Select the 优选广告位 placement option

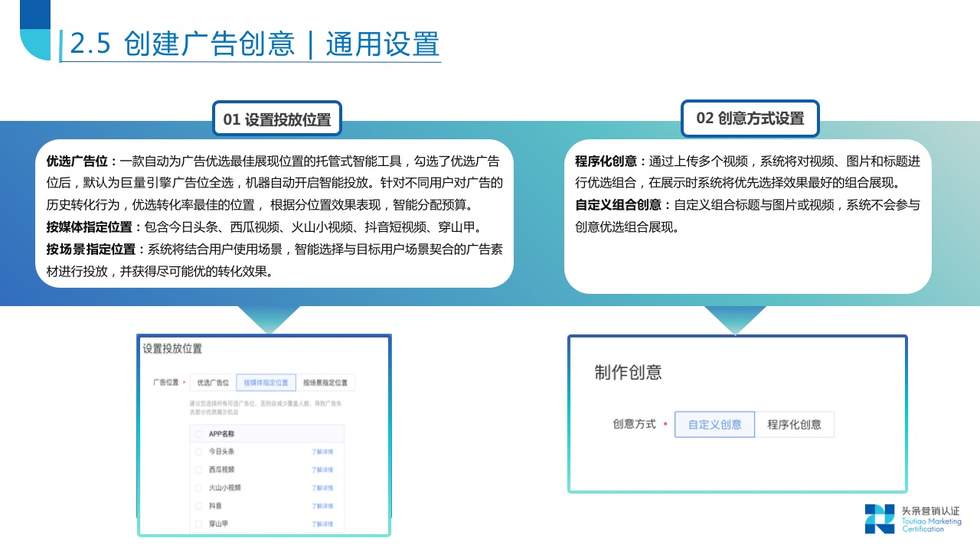(213, 382)
